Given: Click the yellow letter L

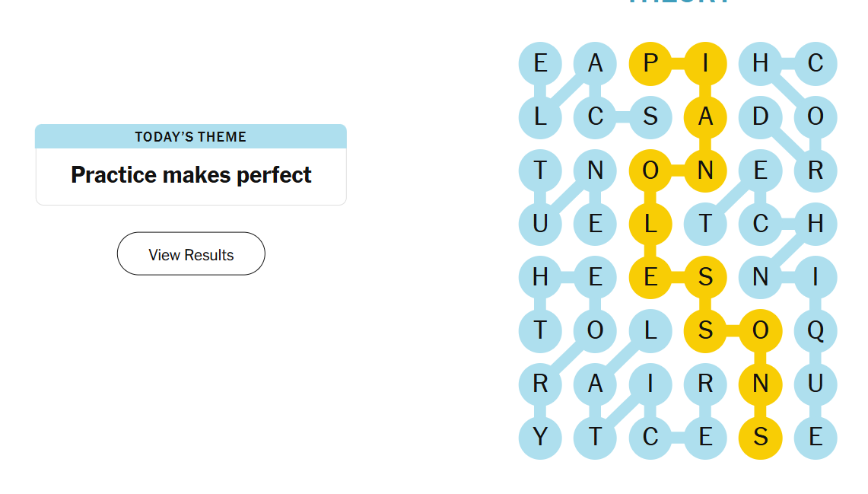Looking at the screenshot, I should (x=650, y=225).
